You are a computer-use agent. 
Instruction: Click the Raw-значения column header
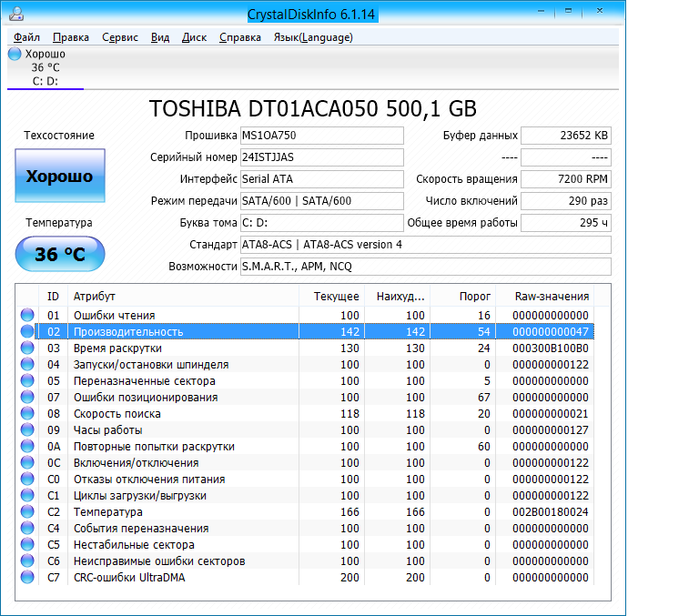click(x=545, y=296)
